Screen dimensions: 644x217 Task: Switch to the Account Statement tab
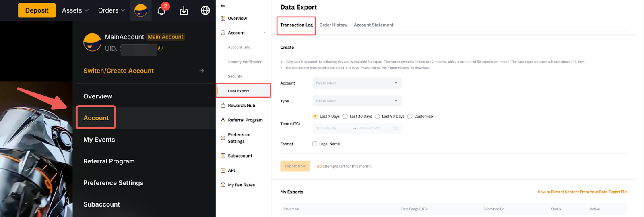[374, 25]
